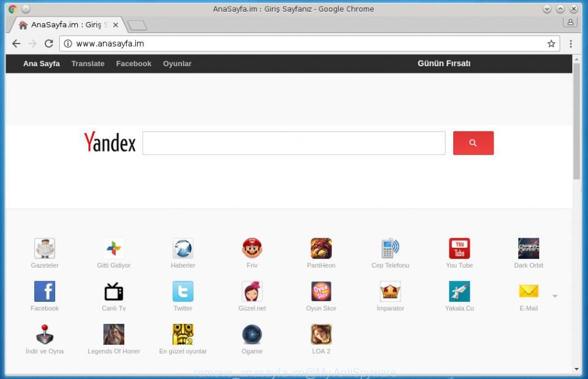The image size is (588, 379).
Task: Open the Twitter shortcut icon
Action: pos(183,291)
